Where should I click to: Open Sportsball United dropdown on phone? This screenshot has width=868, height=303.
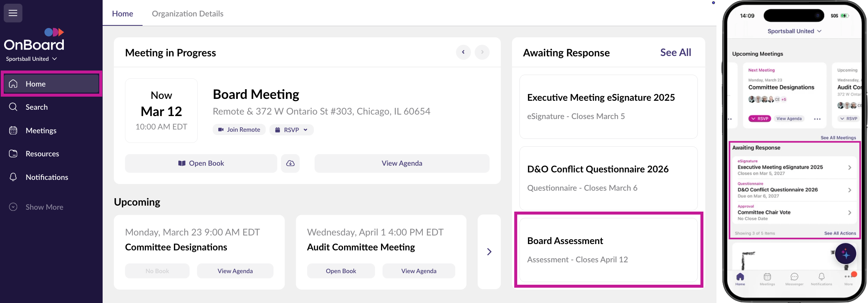(794, 31)
